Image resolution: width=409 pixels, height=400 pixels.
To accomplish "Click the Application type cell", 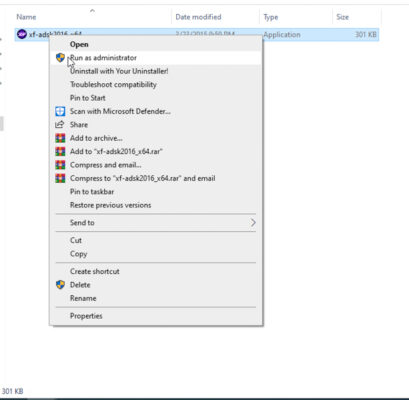I will pyautogui.click(x=282, y=35).
